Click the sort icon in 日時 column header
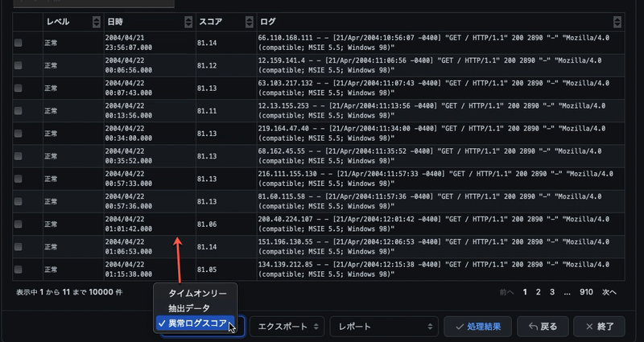Viewport: 644px width, 342px height. pos(188,23)
